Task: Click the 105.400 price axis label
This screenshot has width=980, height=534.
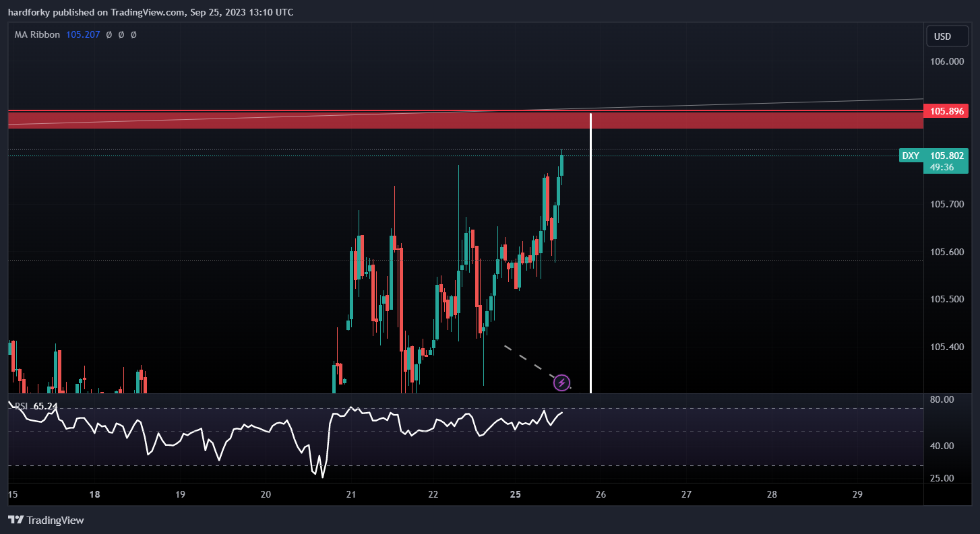Action: click(947, 347)
